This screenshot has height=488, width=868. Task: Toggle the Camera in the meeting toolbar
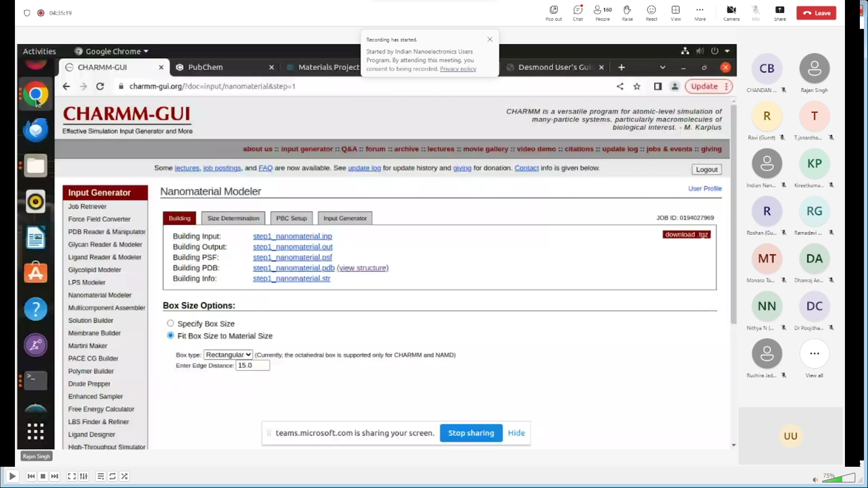pyautogui.click(x=731, y=13)
